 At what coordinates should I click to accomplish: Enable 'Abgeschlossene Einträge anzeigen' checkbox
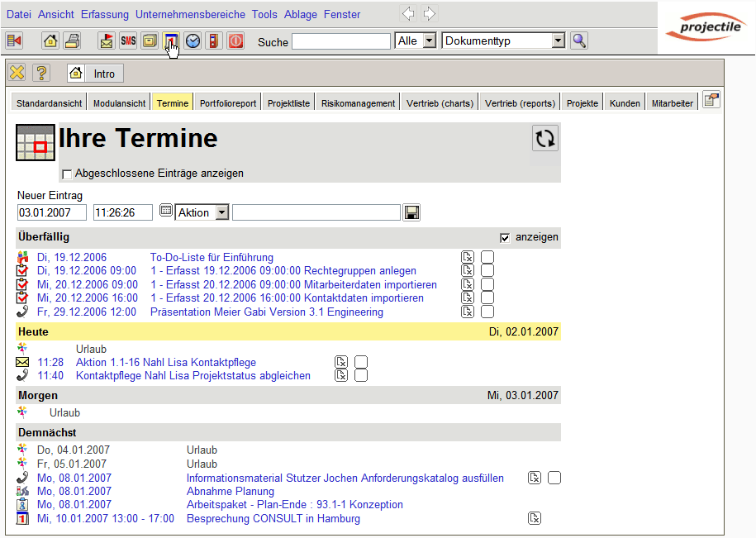[67, 174]
